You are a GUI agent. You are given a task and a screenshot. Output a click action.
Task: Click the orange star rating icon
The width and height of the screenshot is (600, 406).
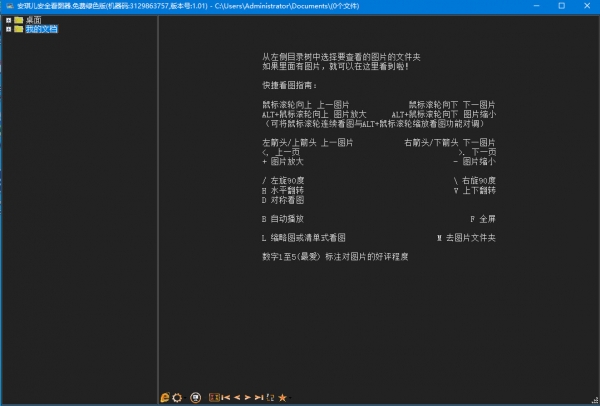[282, 398]
